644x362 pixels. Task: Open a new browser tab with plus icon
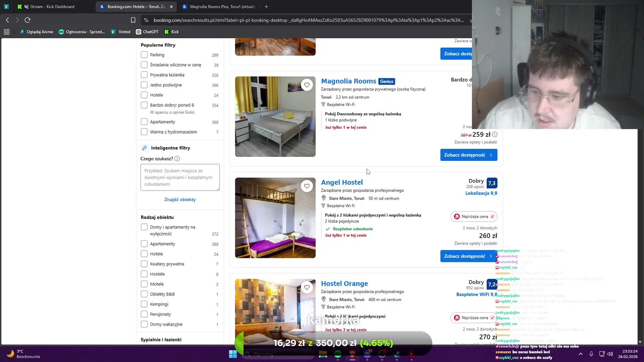tap(266, 7)
